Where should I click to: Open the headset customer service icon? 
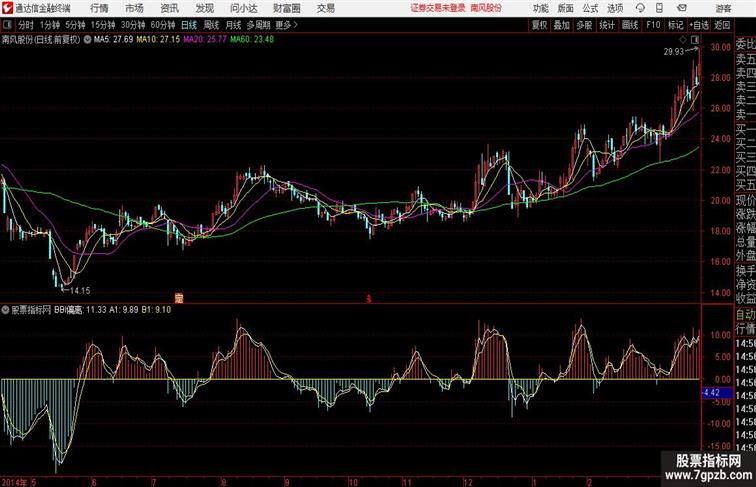point(640,8)
